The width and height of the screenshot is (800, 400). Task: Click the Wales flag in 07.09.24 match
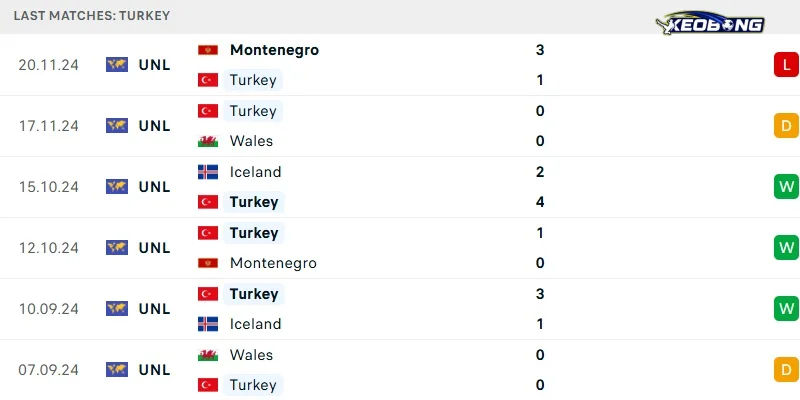point(208,355)
